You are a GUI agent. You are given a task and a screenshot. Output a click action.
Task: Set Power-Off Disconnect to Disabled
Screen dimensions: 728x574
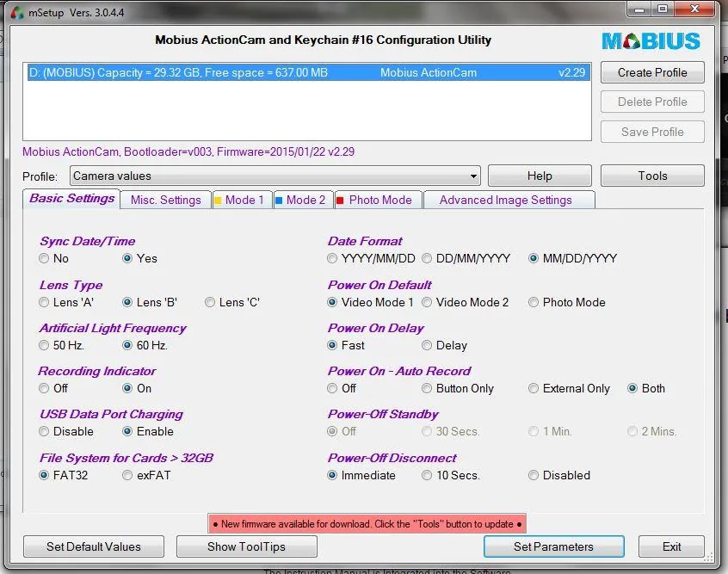[559, 476]
